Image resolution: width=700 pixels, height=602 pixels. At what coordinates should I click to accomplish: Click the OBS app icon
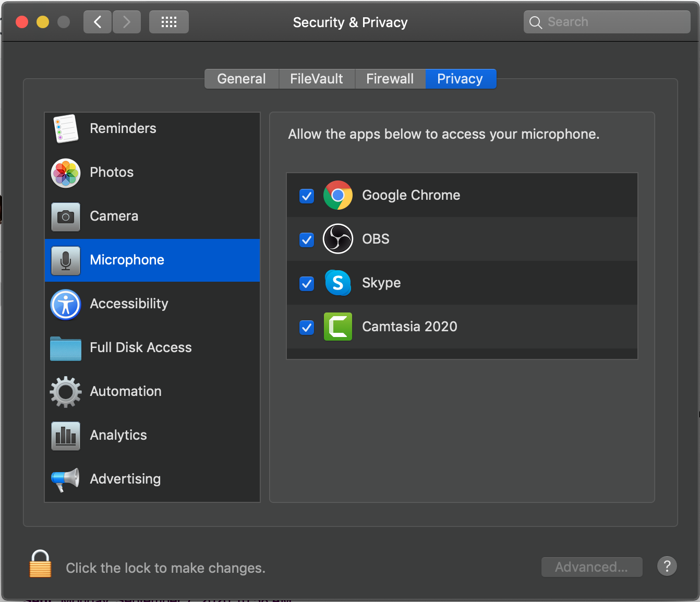[x=338, y=239]
